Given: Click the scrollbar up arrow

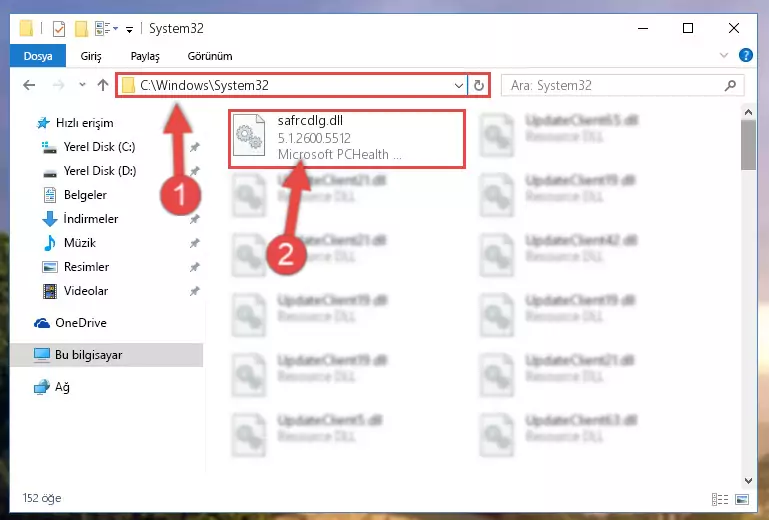Looking at the screenshot, I should pyautogui.click(x=748, y=112).
